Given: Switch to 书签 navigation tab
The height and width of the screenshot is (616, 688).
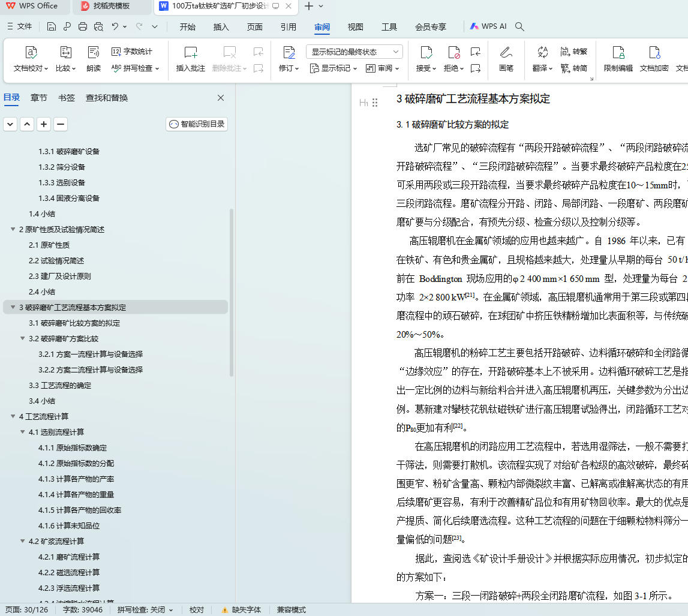Looking at the screenshot, I should click(67, 98).
